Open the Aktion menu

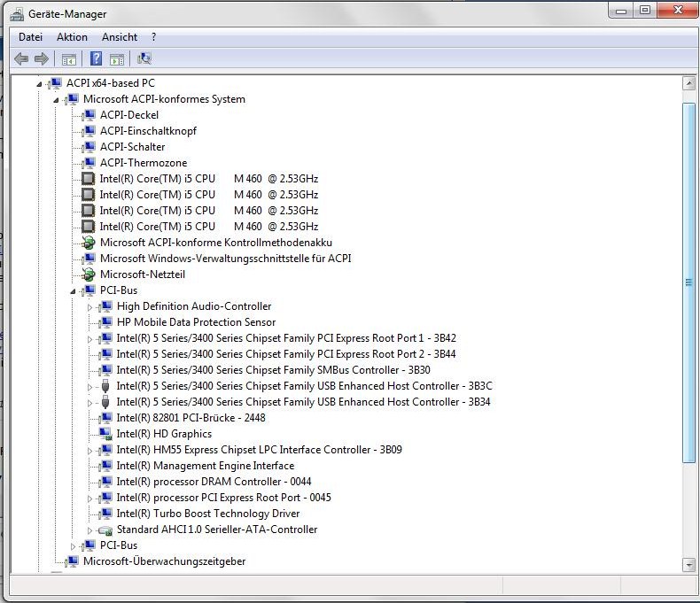(x=72, y=37)
